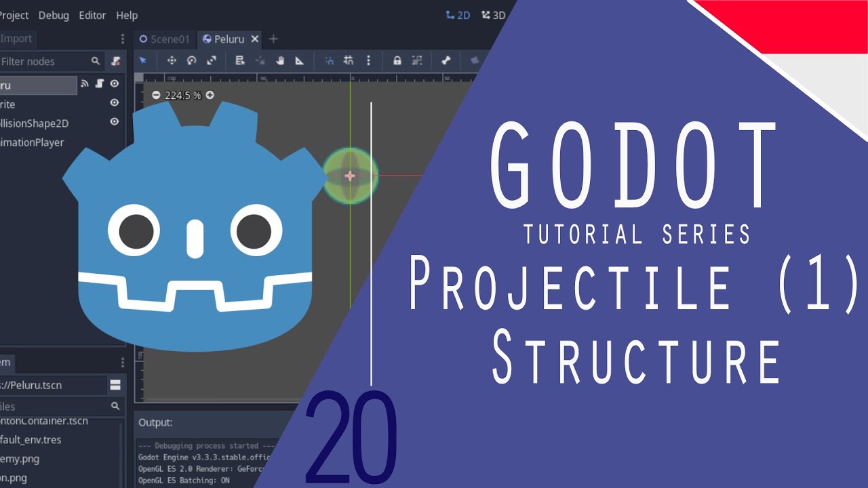Select the AnimationPlayer node
Image resolution: width=868 pixels, height=488 pixels.
(x=32, y=142)
